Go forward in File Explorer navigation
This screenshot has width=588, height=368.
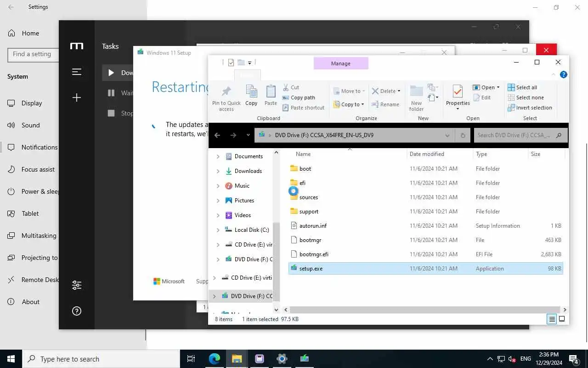tap(233, 135)
